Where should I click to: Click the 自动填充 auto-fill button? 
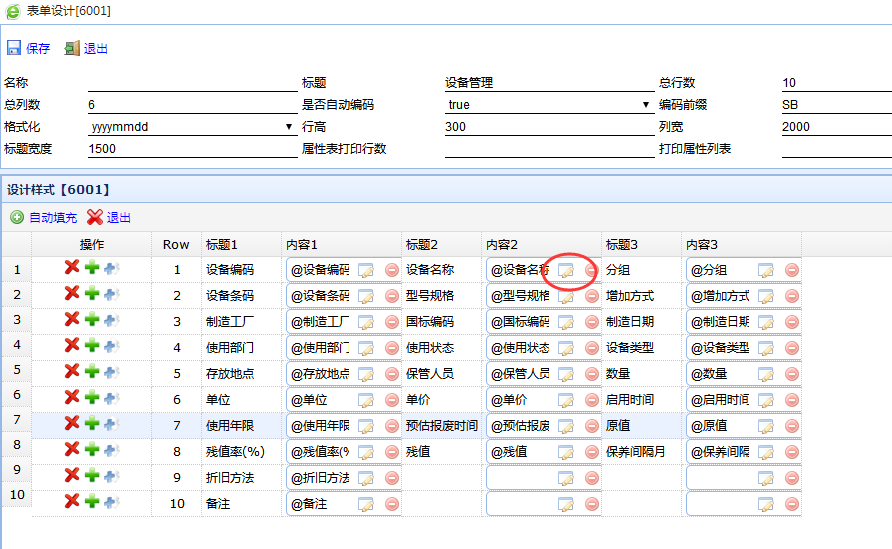tap(44, 217)
